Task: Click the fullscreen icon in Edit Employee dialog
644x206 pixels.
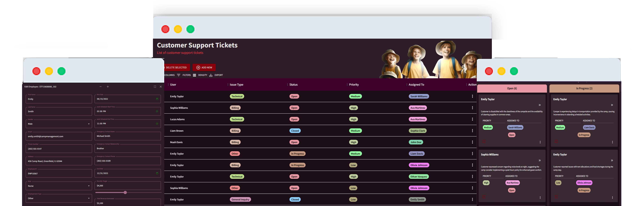Action: click(155, 86)
